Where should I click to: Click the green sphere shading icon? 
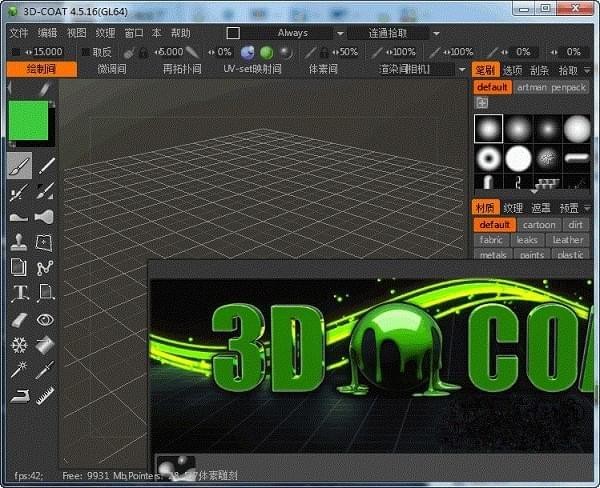[x=267, y=51]
